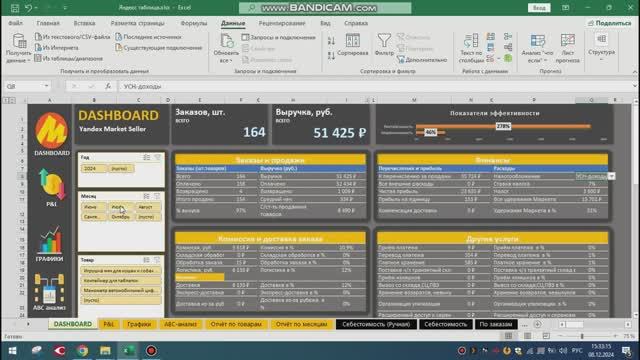Switch to Формулы ribbon tab
Image resolution: width=640 pixels, height=360 pixels.
click(x=194, y=23)
